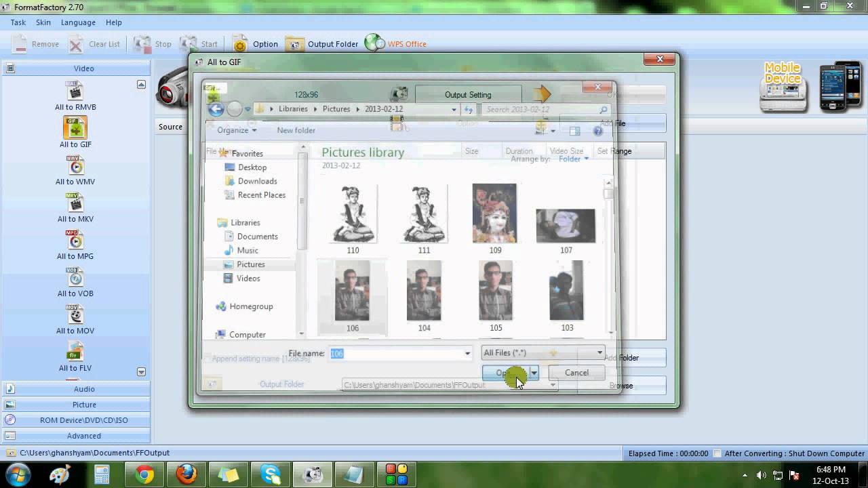Select image thumbnail 103
This screenshot has width=868, height=488.
pyautogui.click(x=567, y=296)
